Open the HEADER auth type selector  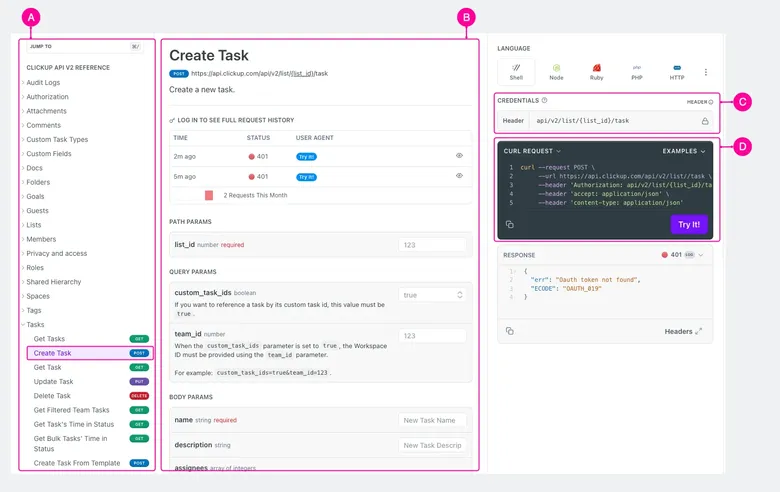pyautogui.click(x=700, y=102)
